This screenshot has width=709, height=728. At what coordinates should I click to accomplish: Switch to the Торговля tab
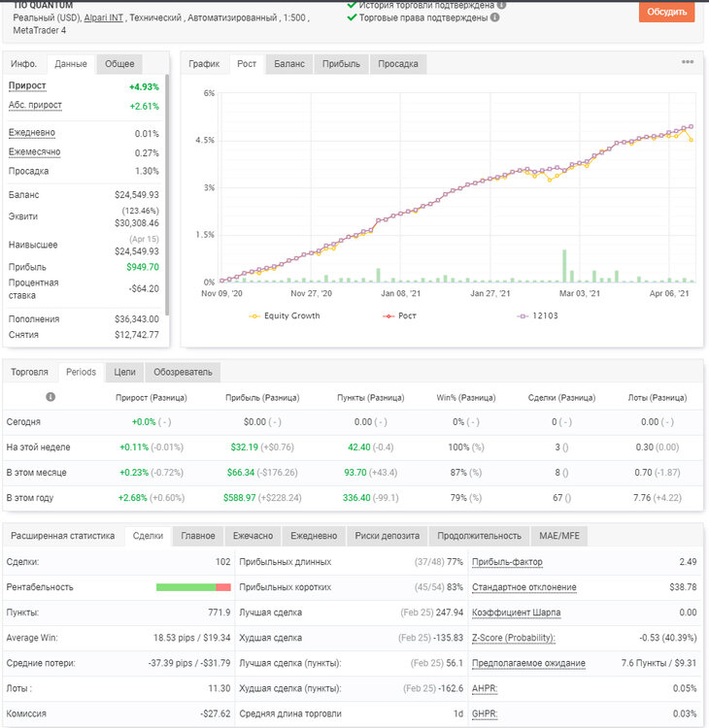[x=29, y=373]
